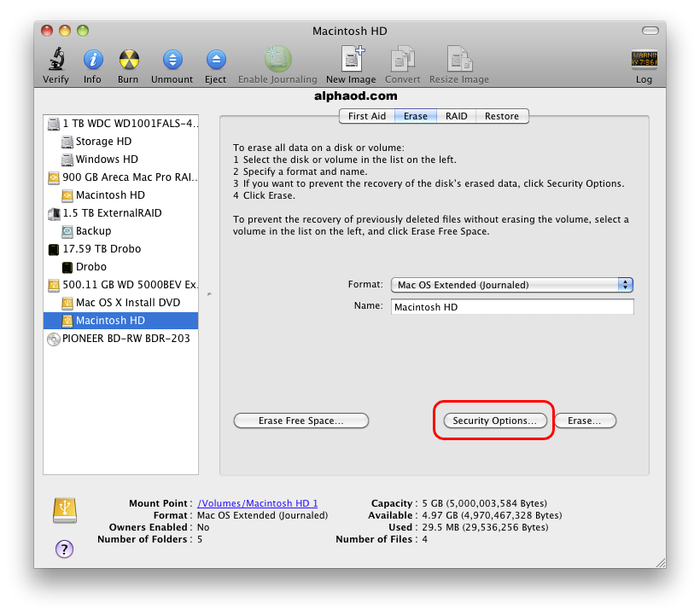Screen dimensions: 700x615
Task: Select the Drobo volume
Action: pyautogui.click(x=121, y=267)
